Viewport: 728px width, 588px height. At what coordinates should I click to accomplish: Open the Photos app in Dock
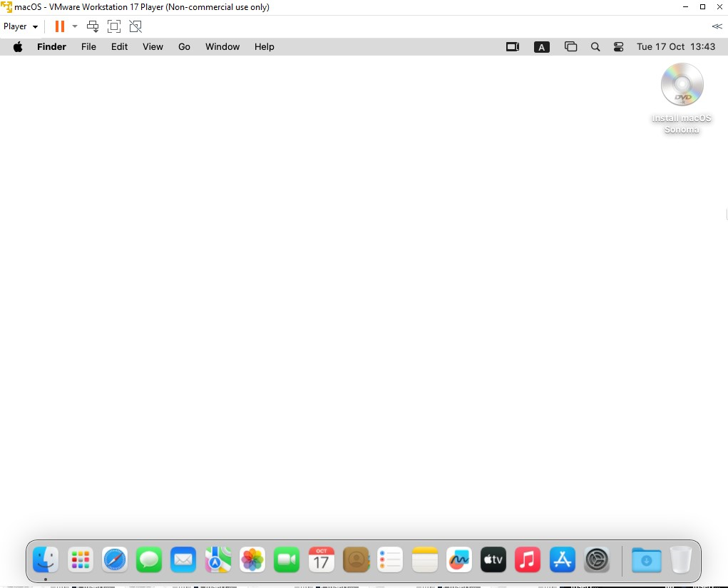252,560
